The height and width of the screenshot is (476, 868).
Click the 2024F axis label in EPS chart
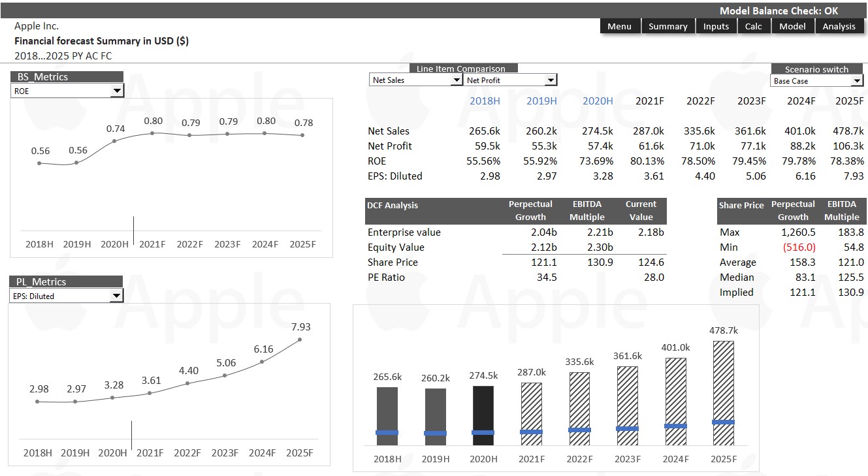click(x=262, y=452)
